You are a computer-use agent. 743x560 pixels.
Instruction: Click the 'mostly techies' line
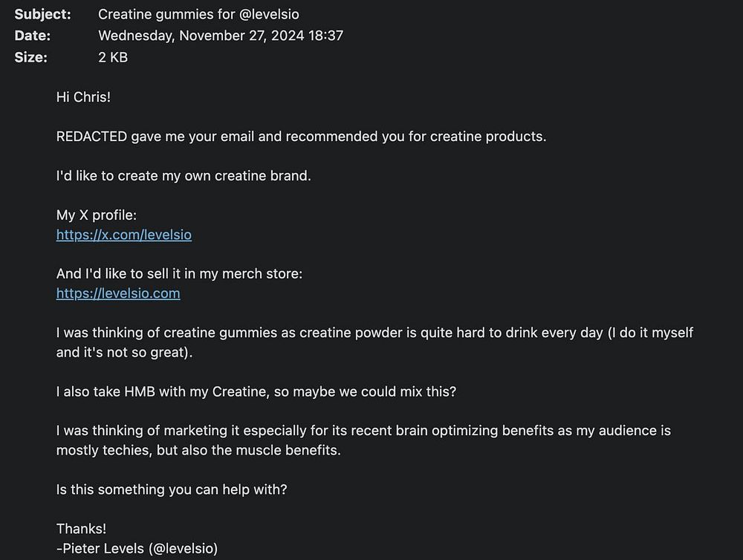click(198, 450)
